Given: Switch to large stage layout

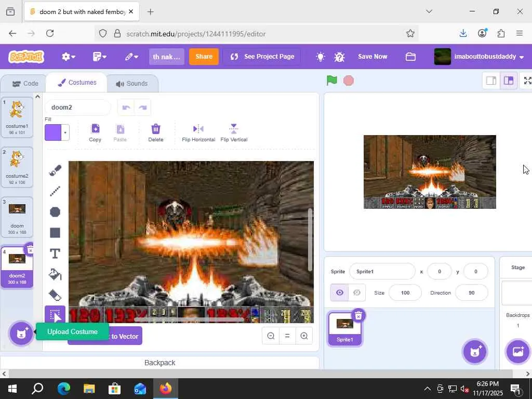Looking at the screenshot, I should (508, 81).
